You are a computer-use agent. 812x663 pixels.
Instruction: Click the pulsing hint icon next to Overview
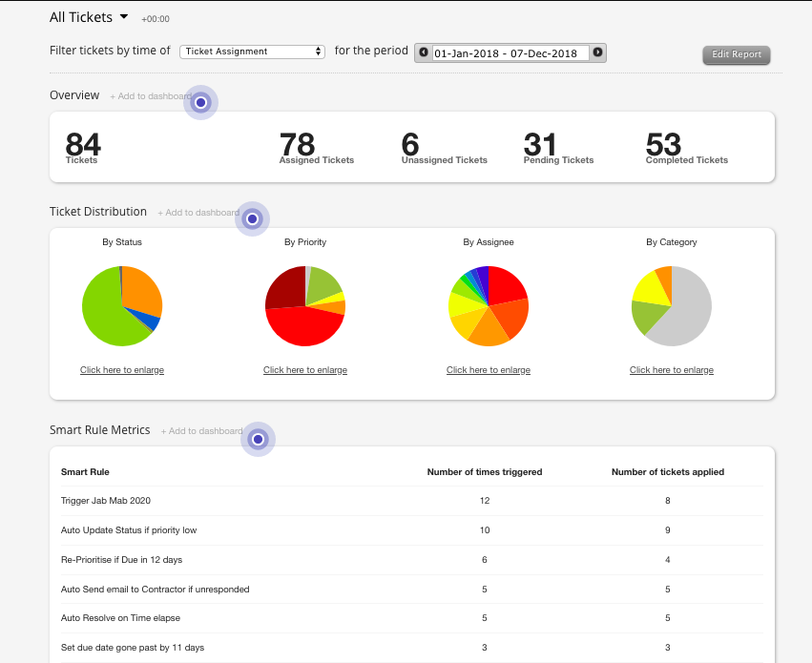(x=200, y=102)
